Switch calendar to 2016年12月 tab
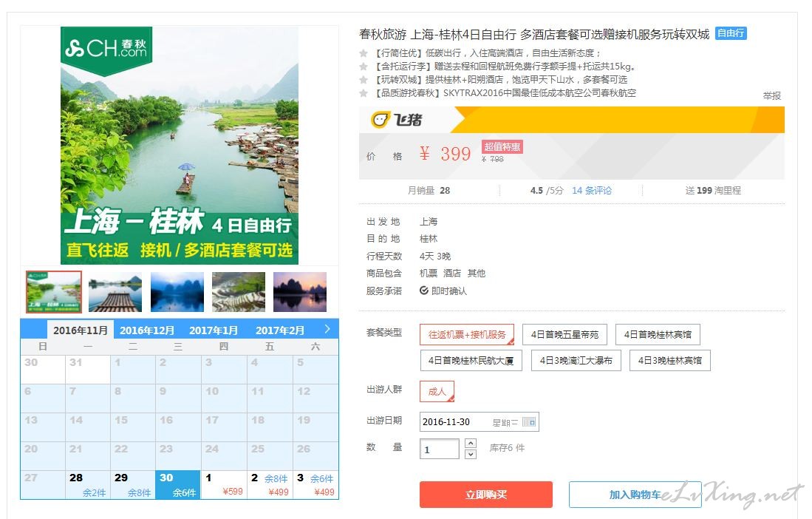The height and width of the screenshot is (519, 812). 146,330
